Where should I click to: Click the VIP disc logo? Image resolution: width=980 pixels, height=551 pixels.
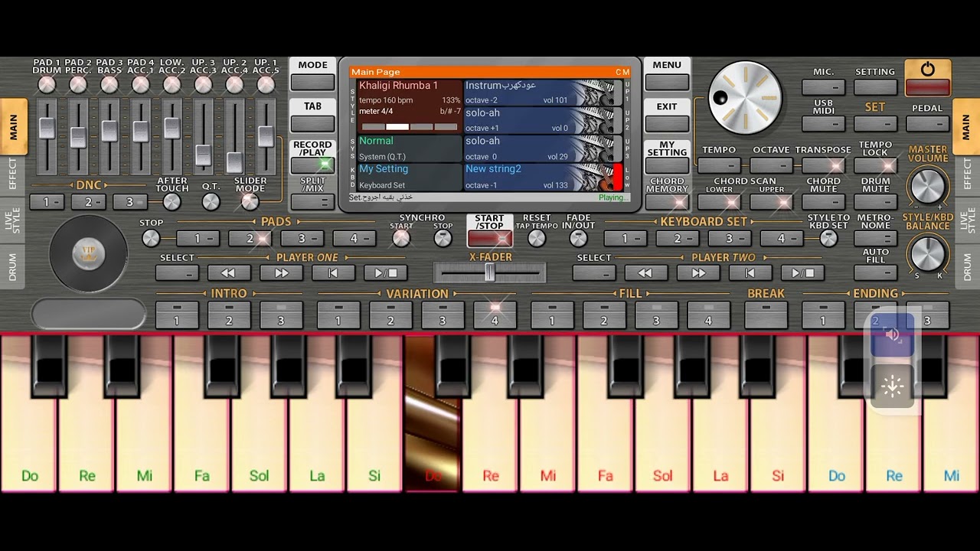[x=88, y=253]
